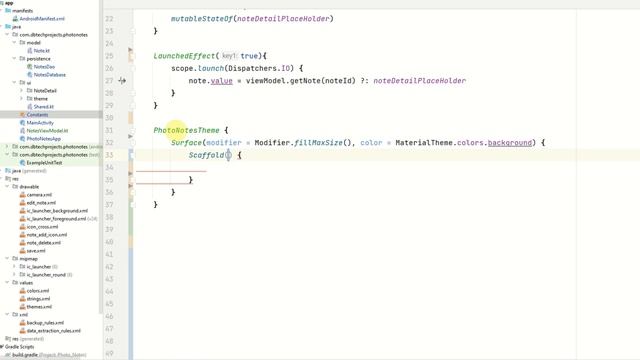Click the underlined 'background' on line 32
The width and height of the screenshot is (640, 360).
(510, 143)
